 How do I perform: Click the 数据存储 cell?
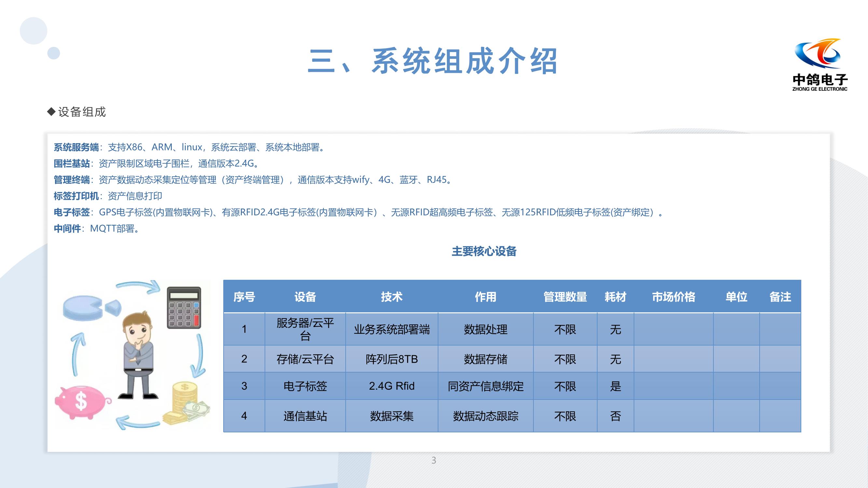coord(486,359)
